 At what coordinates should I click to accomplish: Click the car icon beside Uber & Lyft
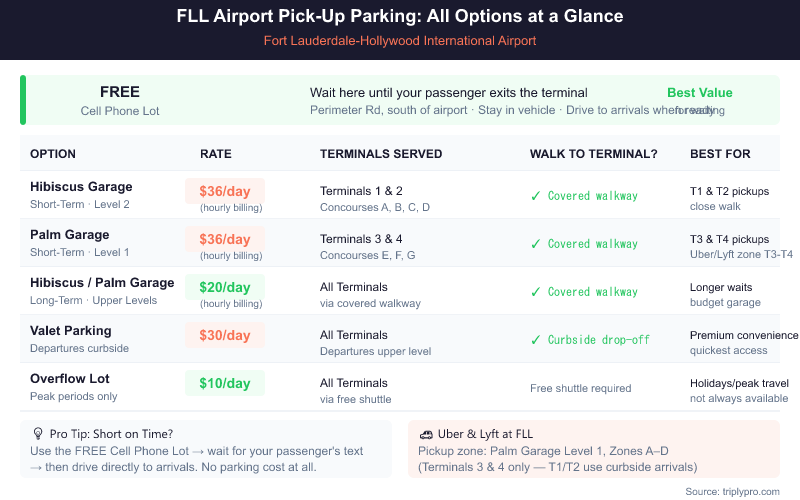426,434
